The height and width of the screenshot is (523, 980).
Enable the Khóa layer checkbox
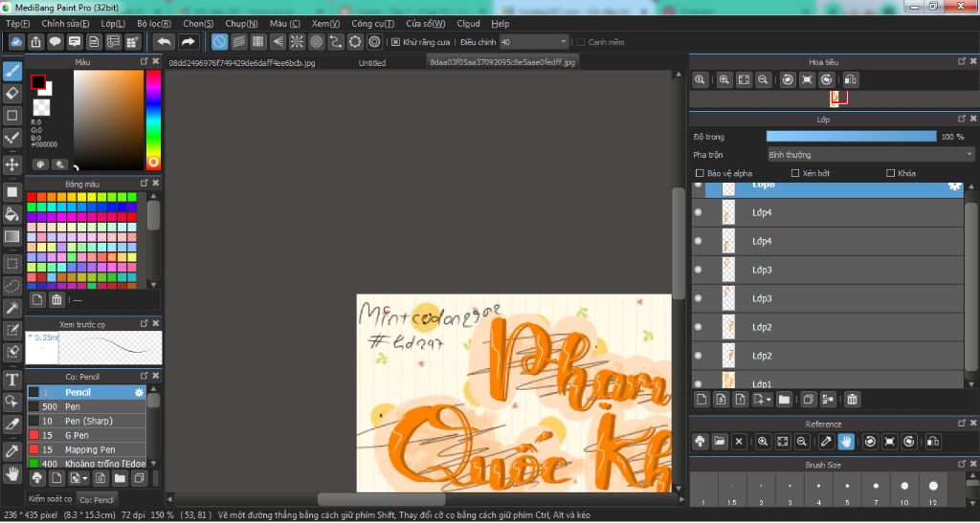890,173
